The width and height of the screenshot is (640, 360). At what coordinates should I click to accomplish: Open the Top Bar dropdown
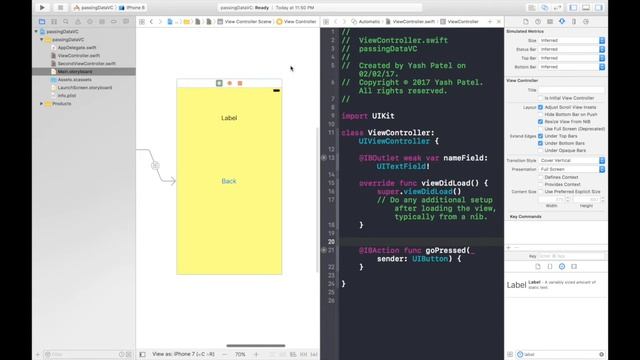(x=571, y=58)
